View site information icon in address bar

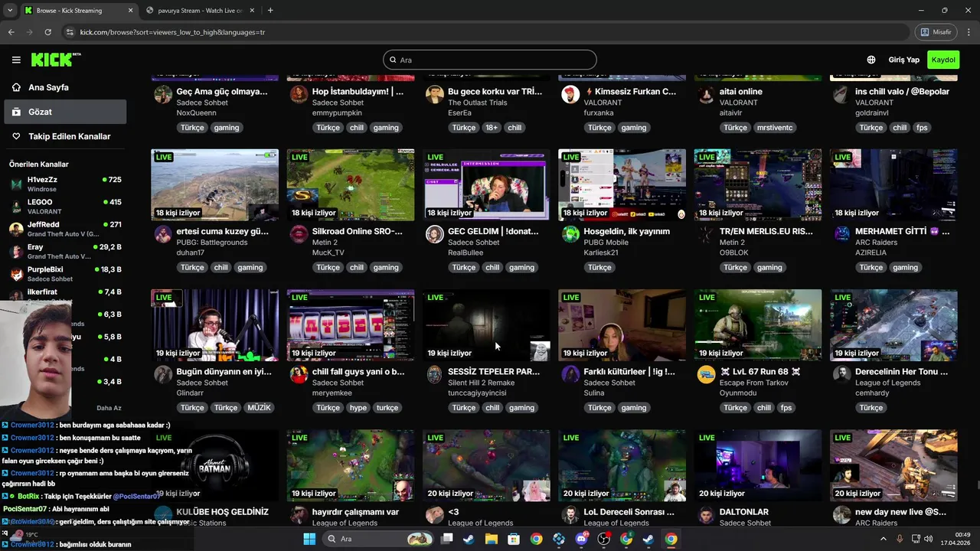point(70,32)
